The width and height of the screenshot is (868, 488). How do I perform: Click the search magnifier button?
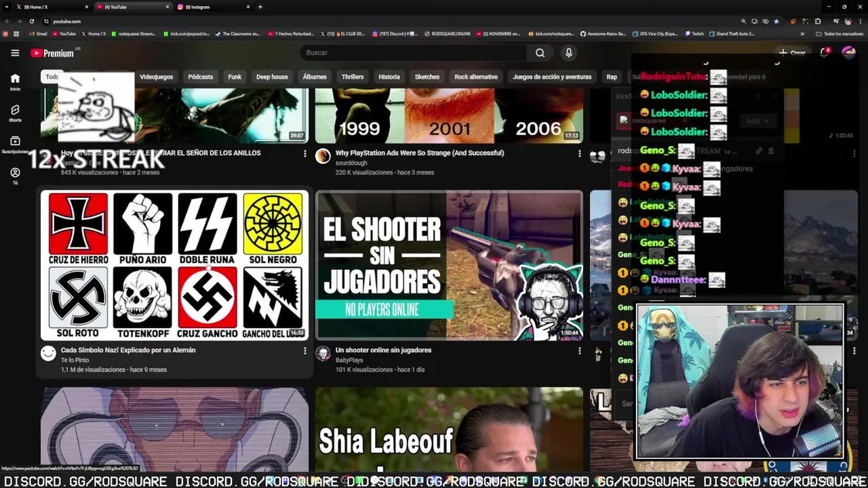[x=540, y=53]
